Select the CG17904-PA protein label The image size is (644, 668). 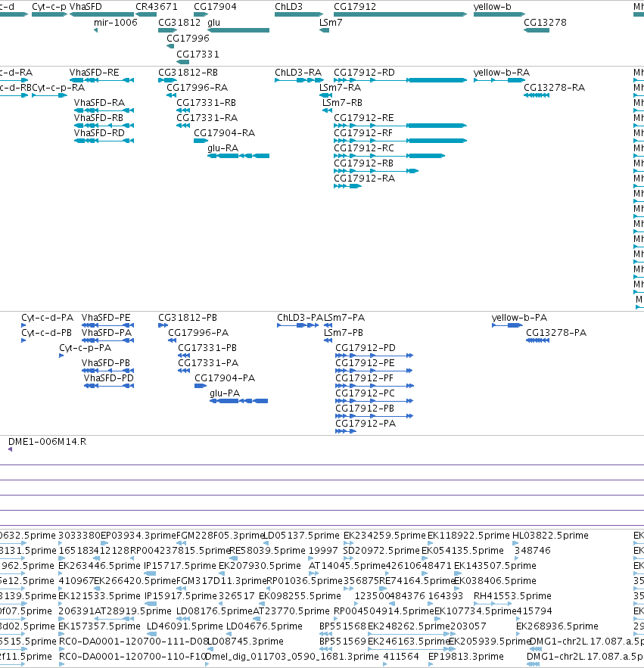pos(225,378)
